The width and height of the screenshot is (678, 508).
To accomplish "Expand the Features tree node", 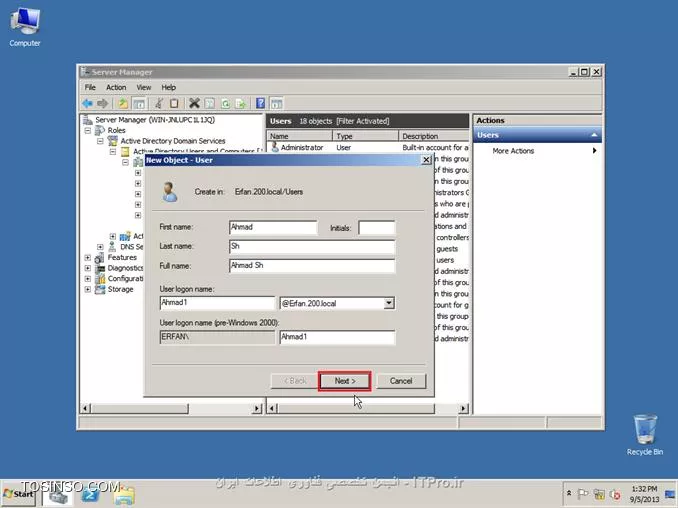I will point(88,258).
